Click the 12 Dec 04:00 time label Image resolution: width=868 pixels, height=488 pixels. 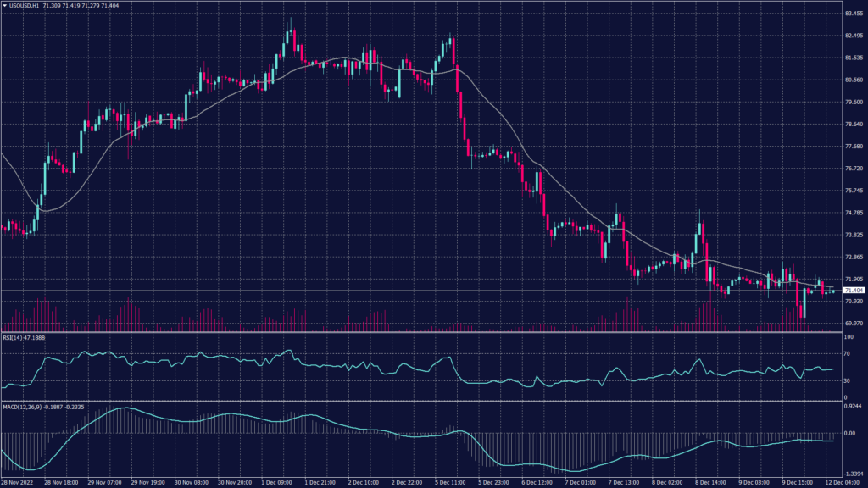[844, 482]
